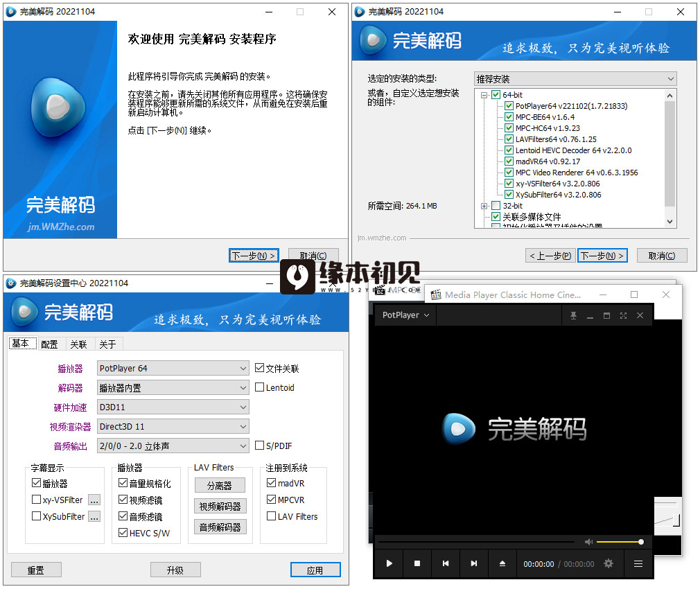Collapse the 64-bit tree node
This screenshot has width=700, height=589.
[x=484, y=95]
